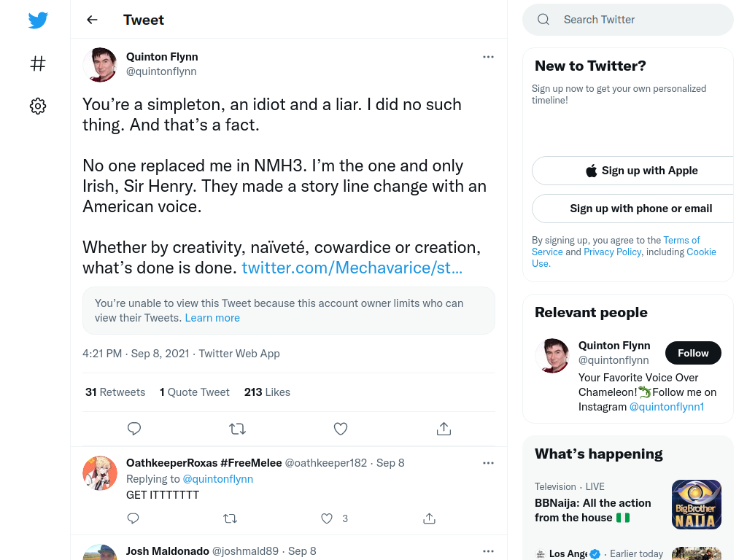Follow Quinton Flynn
The height and width of the screenshot is (560, 747).
(693, 353)
